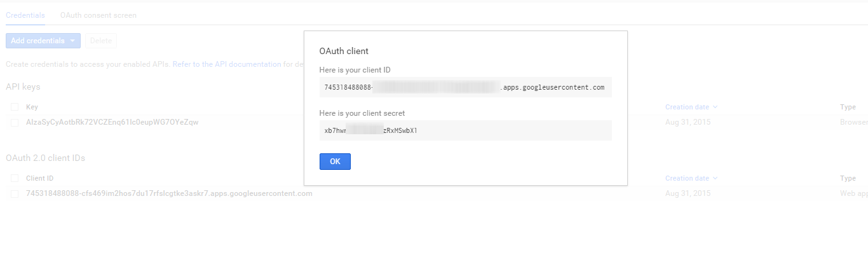Open the AIzaSyCyAotbRk72VCZEnq61 API key entry
The width and height of the screenshot is (868, 278).
click(112, 122)
